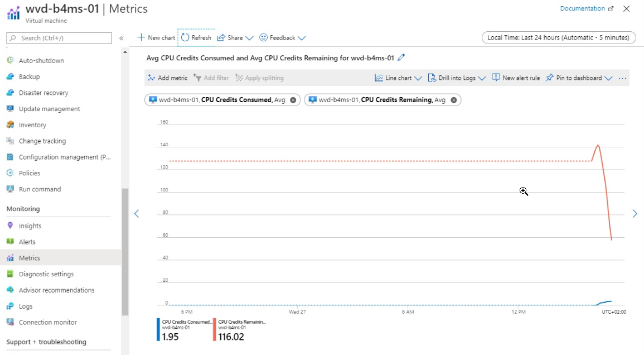Image resolution: width=644 pixels, height=355 pixels.
Task: Refresh the metrics chart
Action: tap(196, 37)
